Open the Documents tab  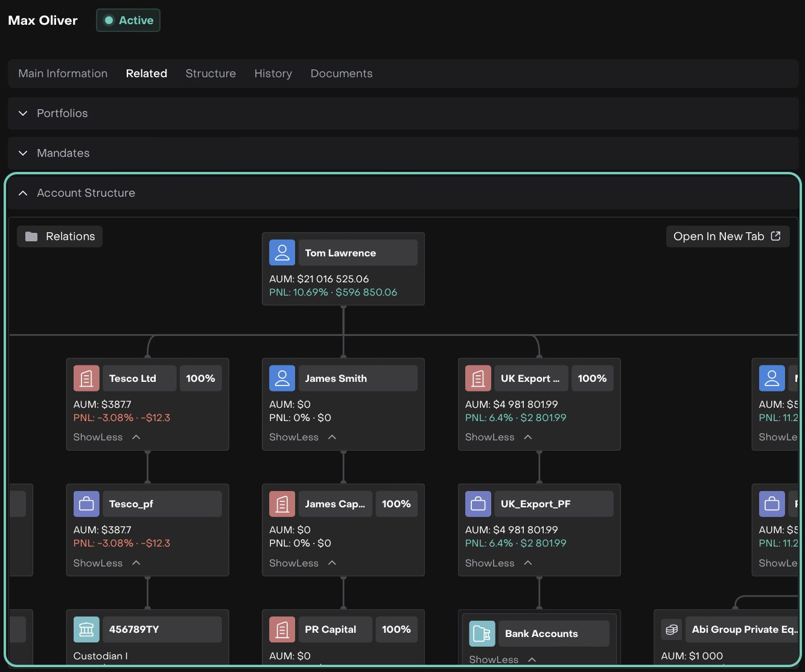point(341,74)
